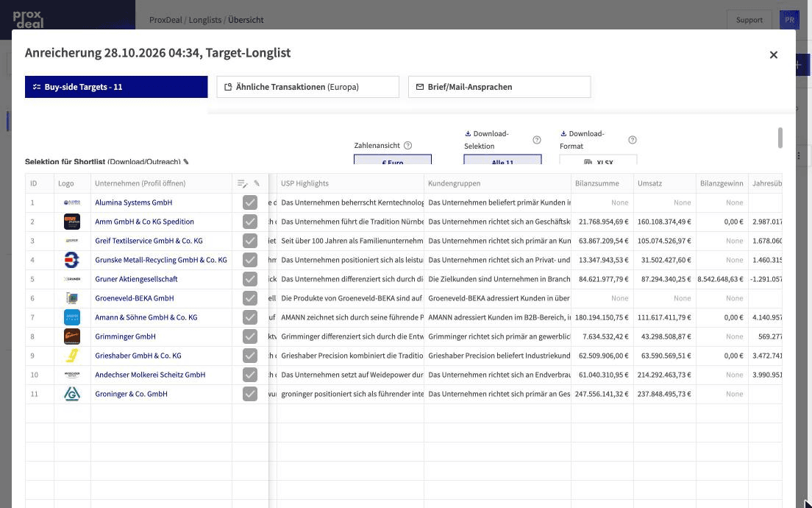
Task: Open help for Download-Selektion
Action: coord(536,140)
